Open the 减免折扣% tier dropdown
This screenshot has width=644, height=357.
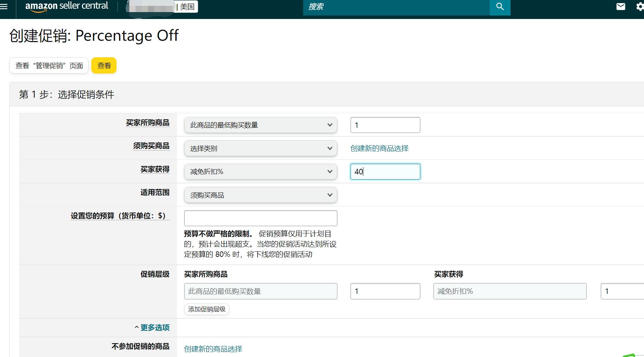[510, 291]
